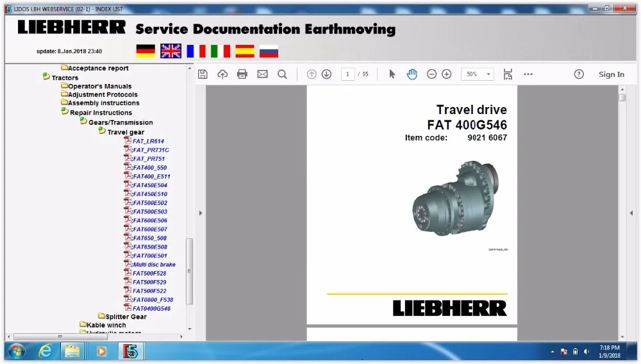641x364 pixels.
Task: Select the Russian flag language
Action: (269, 51)
